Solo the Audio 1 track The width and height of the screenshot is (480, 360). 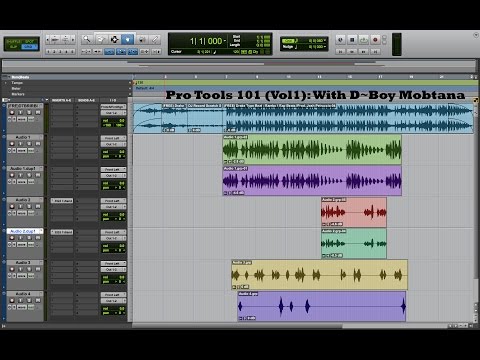click(29, 144)
